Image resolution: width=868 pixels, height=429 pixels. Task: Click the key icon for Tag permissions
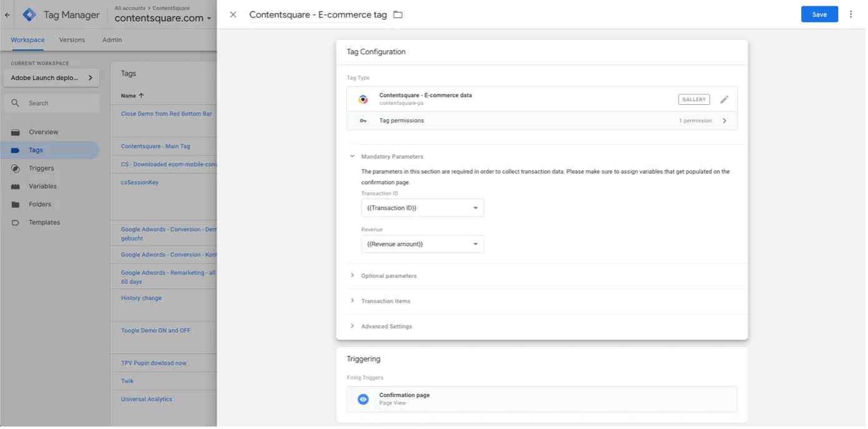[363, 121]
